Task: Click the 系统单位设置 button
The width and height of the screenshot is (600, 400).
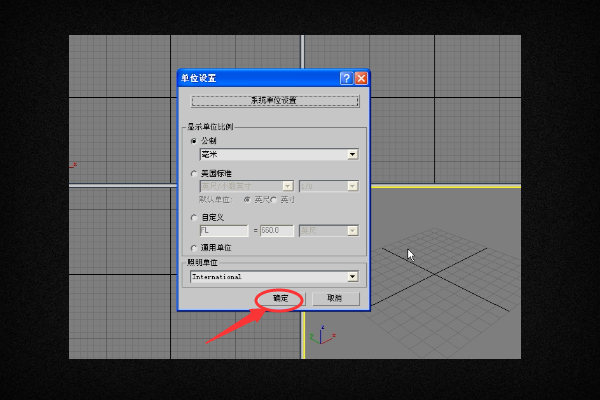Action: (275, 101)
